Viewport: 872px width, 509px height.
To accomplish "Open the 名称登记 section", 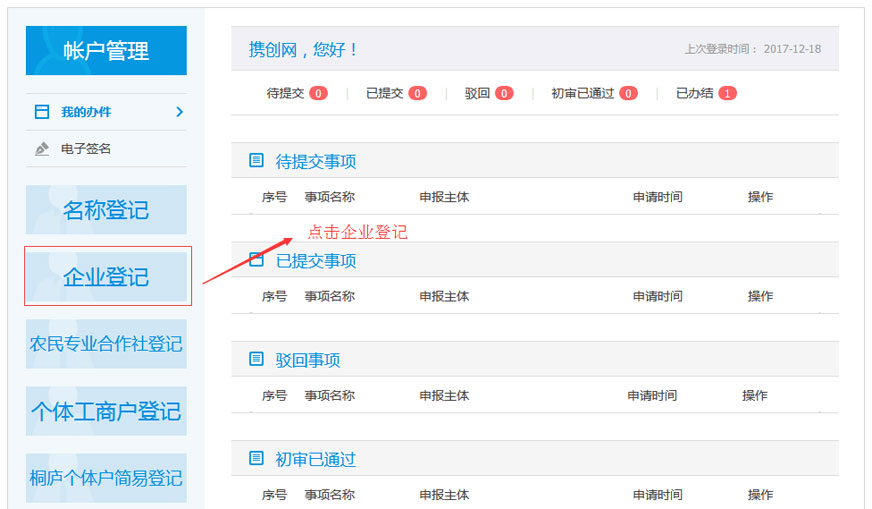I will tap(106, 210).
